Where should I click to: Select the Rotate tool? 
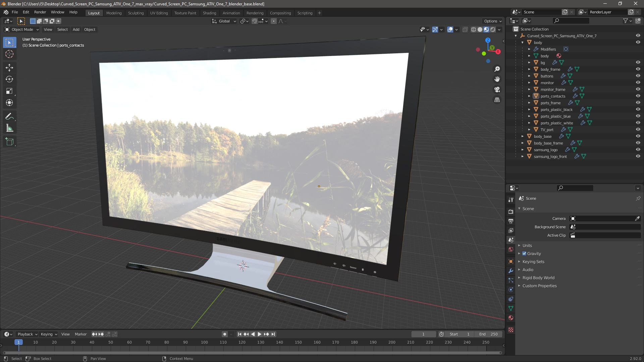9,79
